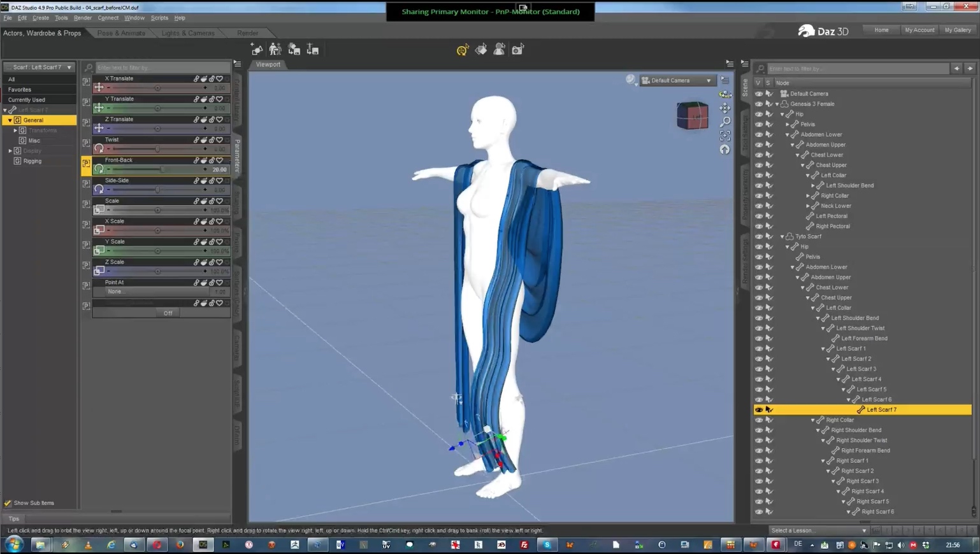Click the rotation icon on Side-Side slider
Image resolution: width=980 pixels, height=554 pixels.
pos(99,189)
